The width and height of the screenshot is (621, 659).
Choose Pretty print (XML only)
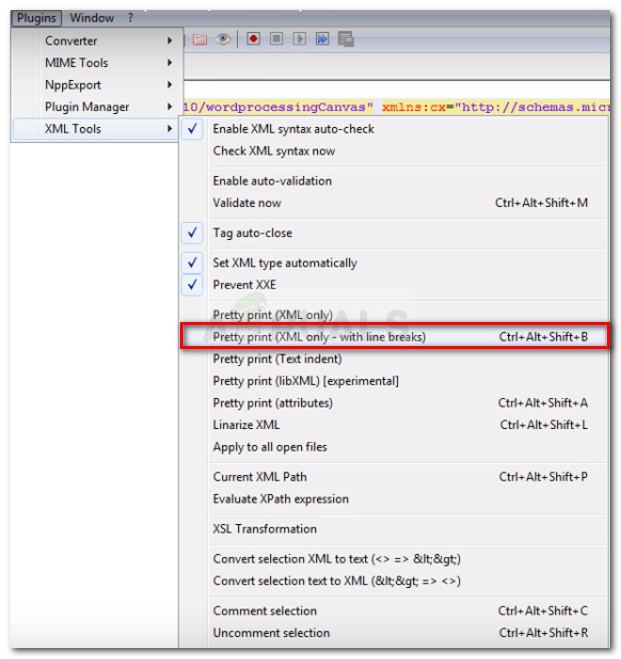coord(394,315)
